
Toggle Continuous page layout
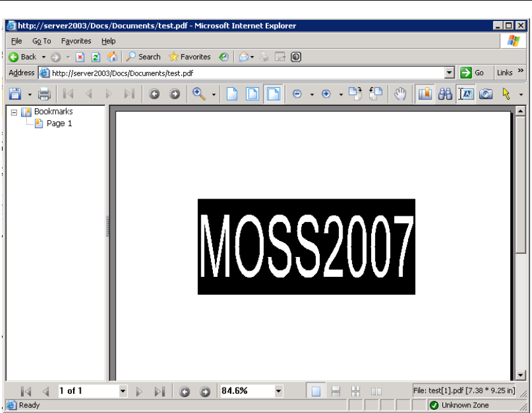point(336,391)
